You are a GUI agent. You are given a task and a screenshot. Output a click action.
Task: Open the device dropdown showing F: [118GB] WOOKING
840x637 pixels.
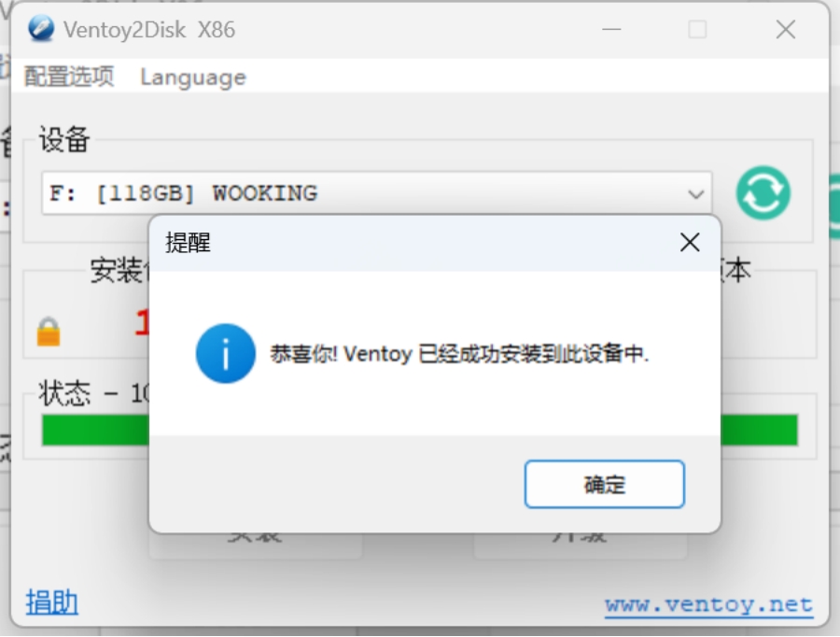coord(377,193)
